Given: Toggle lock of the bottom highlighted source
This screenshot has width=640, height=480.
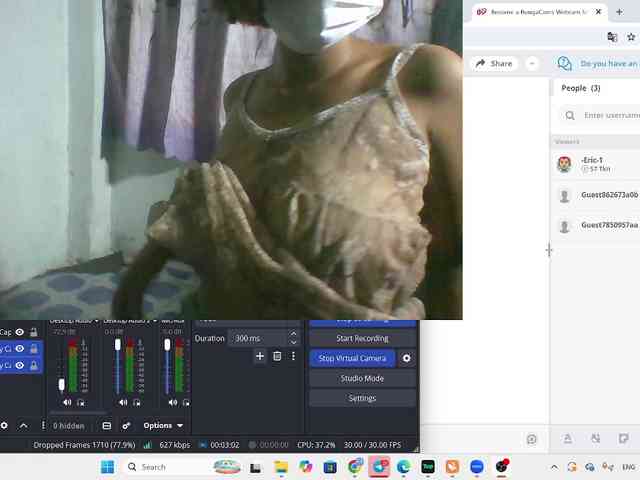Looking at the screenshot, I should [34, 365].
